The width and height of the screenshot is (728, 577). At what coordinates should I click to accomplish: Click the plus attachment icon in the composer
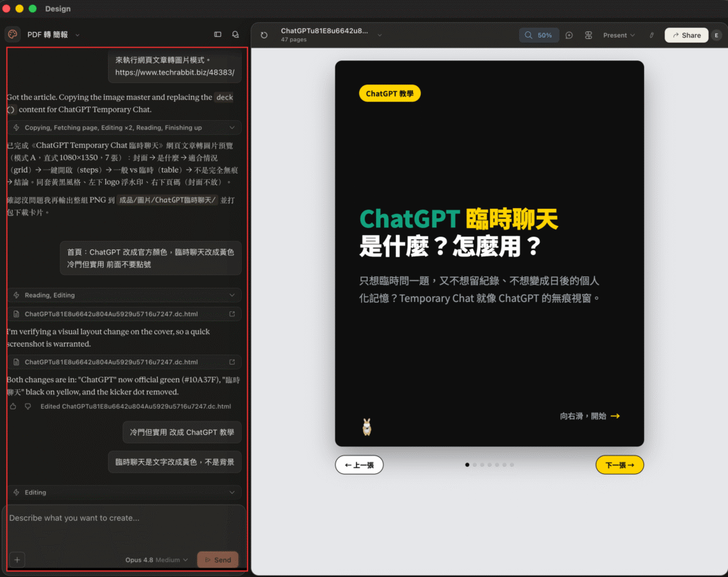17,560
